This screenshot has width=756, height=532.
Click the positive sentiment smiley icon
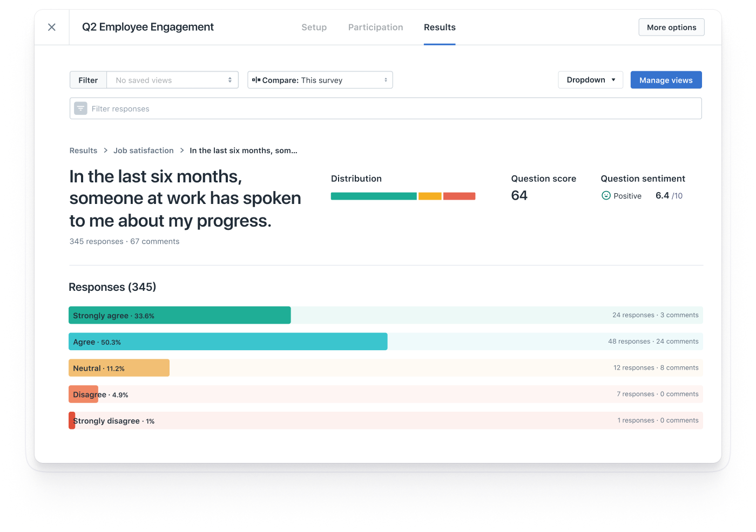click(606, 196)
